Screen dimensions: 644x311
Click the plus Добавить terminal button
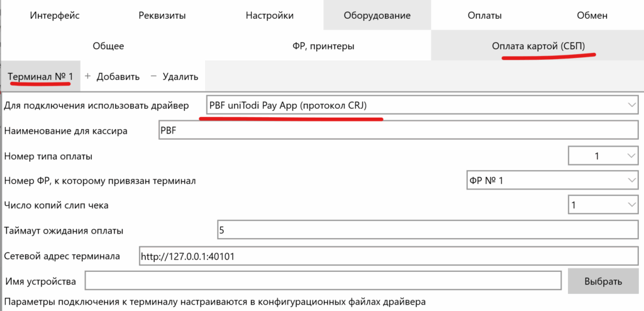(112, 76)
